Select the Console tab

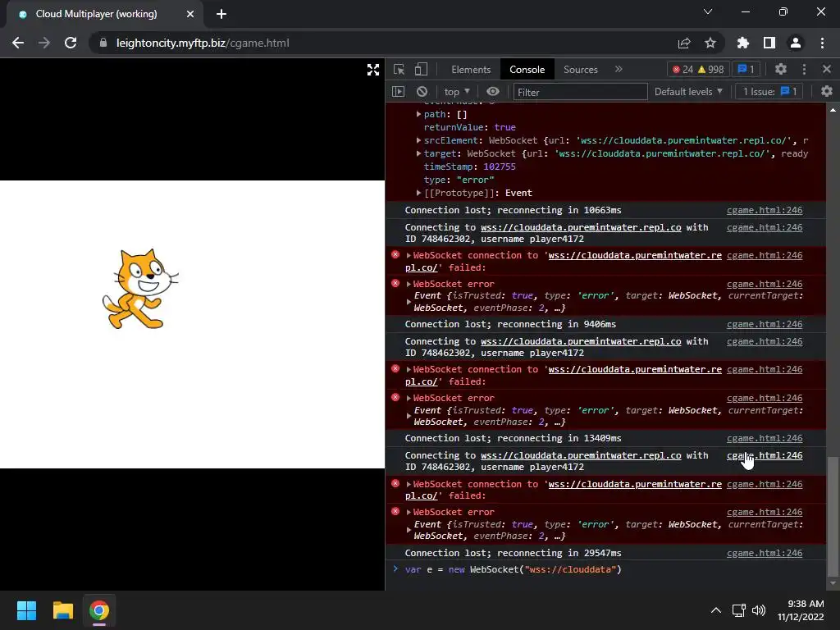click(x=527, y=70)
